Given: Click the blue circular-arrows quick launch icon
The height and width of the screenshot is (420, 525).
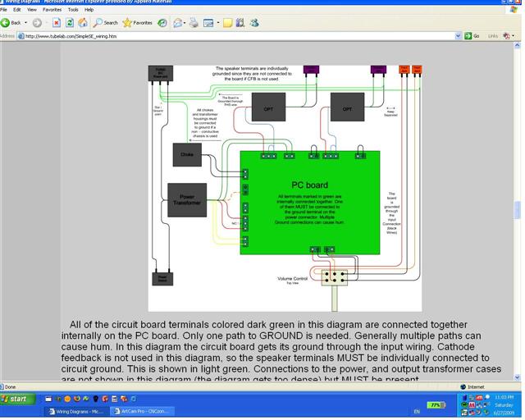Looking at the screenshot, I should 134,399.
